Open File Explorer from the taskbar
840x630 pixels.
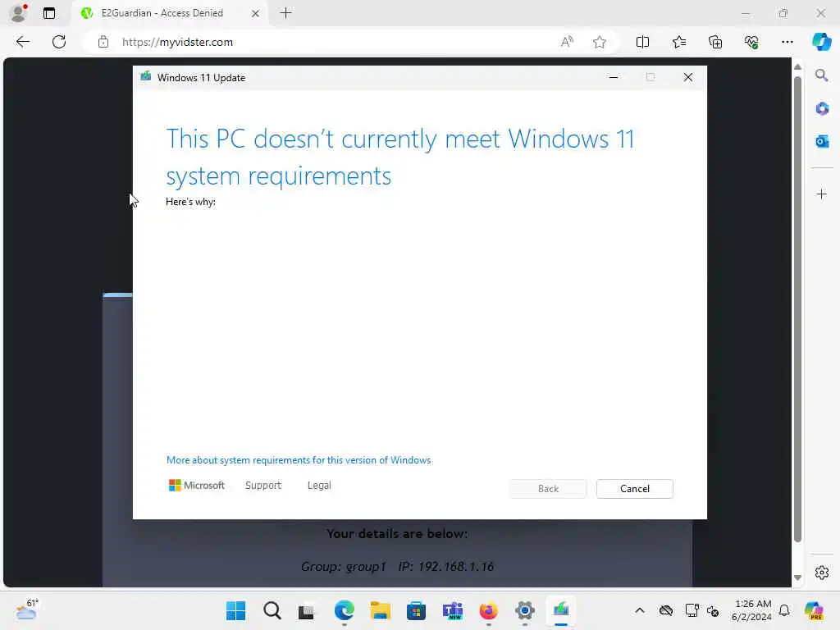[381, 610]
